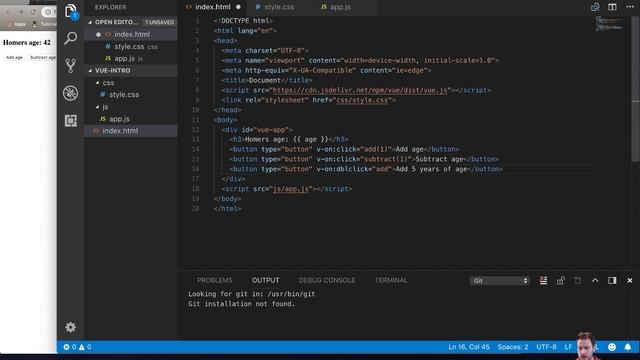Open the Terminal panel tab
The width and height of the screenshot is (640, 360).
click(x=391, y=280)
